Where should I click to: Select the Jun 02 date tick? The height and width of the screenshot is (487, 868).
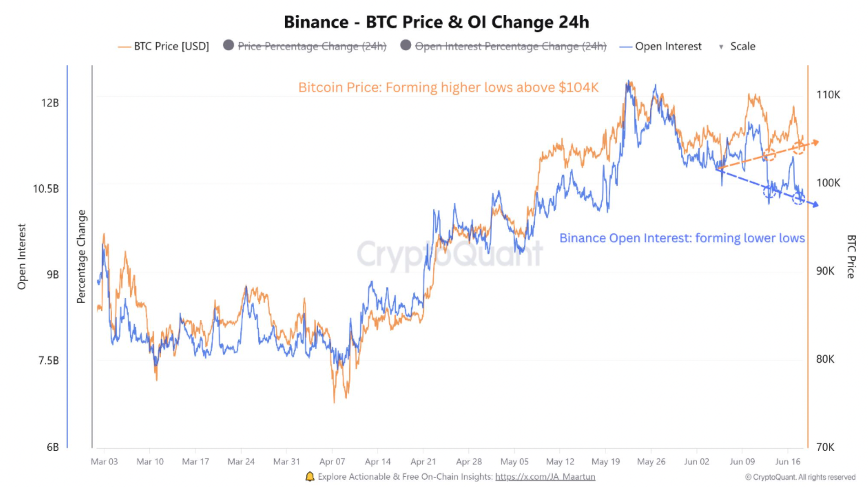click(697, 462)
